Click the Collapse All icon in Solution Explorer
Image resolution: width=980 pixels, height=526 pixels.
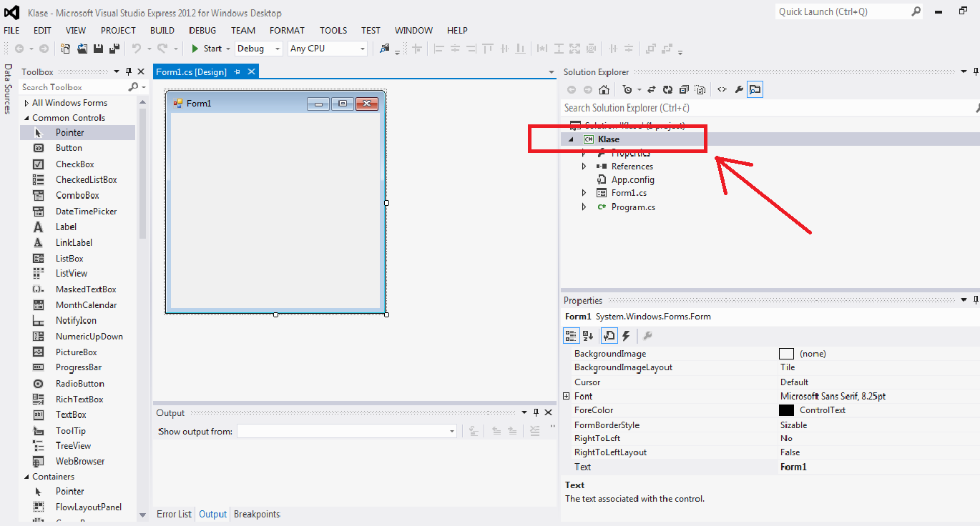point(685,90)
